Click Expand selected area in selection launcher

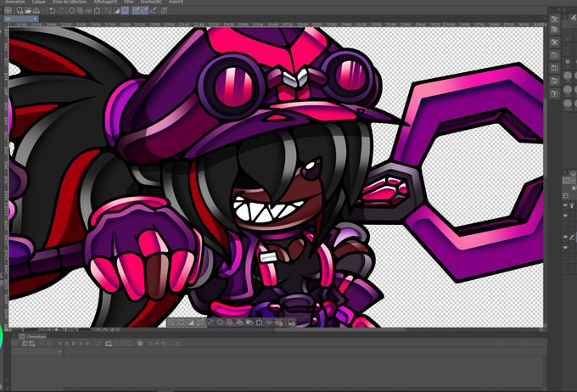coord(200,322)
